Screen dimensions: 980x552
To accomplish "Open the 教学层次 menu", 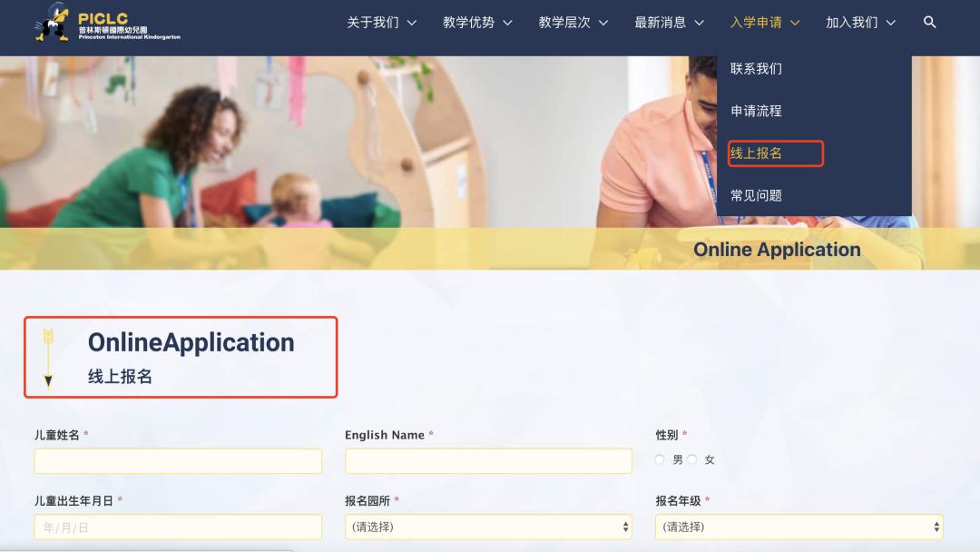I will tap(565, 22).
